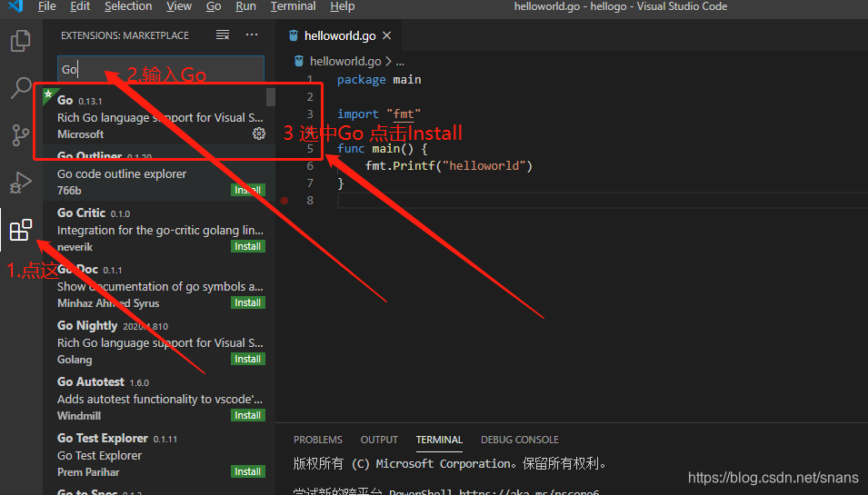868x495 pixels.
Task: Install the Go Outliner extension
Action: [x=247, y=190]
